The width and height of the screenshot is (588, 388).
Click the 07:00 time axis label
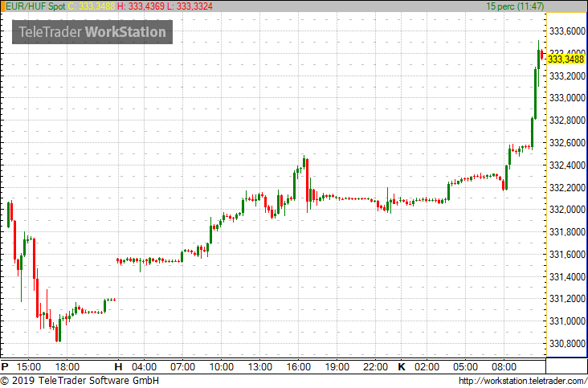coord(182,366)
